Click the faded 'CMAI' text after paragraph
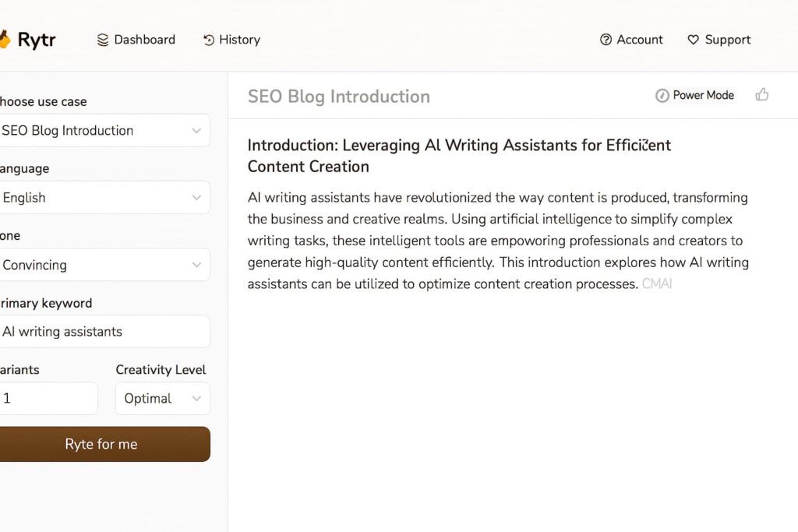The height and width of the screenshot is (532, 798). (657, 284)
